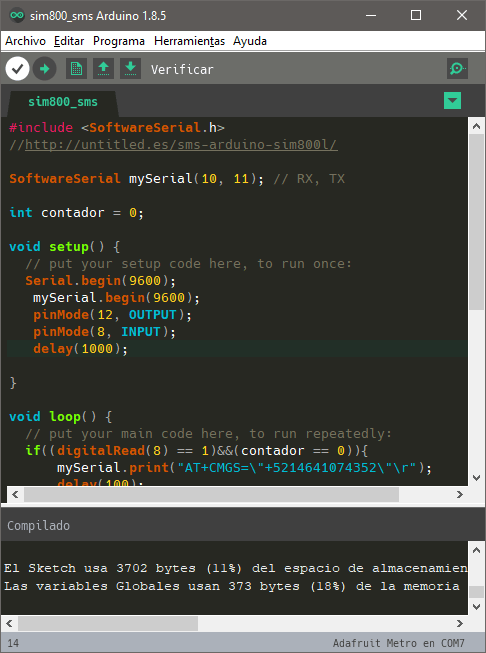This screenshot has height=653, width=486.
Task: Select the sim800_sms tab
Action: pyautogui.click(x=63, y=102)
